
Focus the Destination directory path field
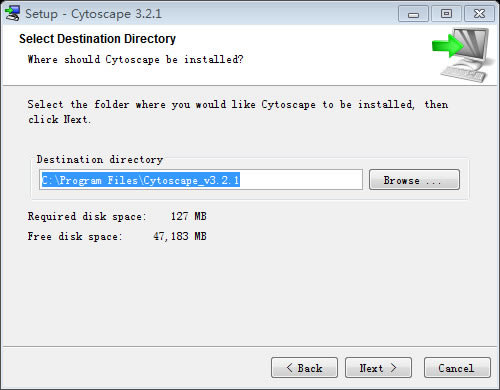pyautogui.click(x=201, y=180)
